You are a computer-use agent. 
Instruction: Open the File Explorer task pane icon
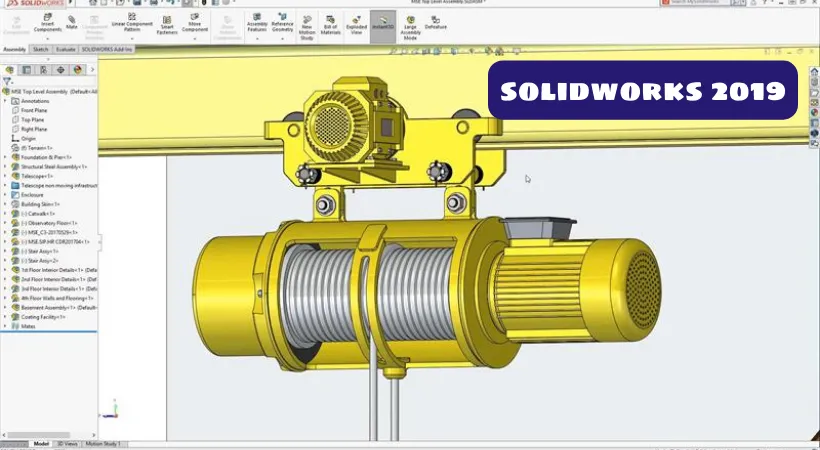point(814,92)
